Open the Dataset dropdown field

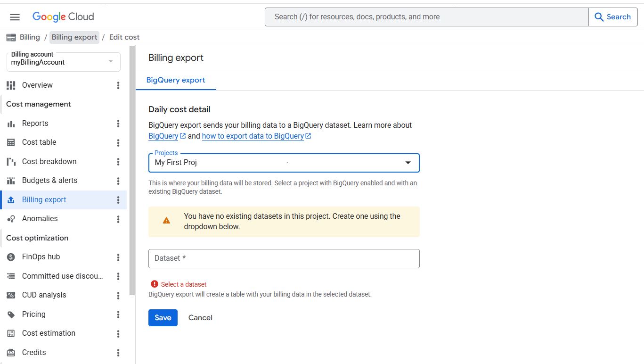tap(284, 258)
